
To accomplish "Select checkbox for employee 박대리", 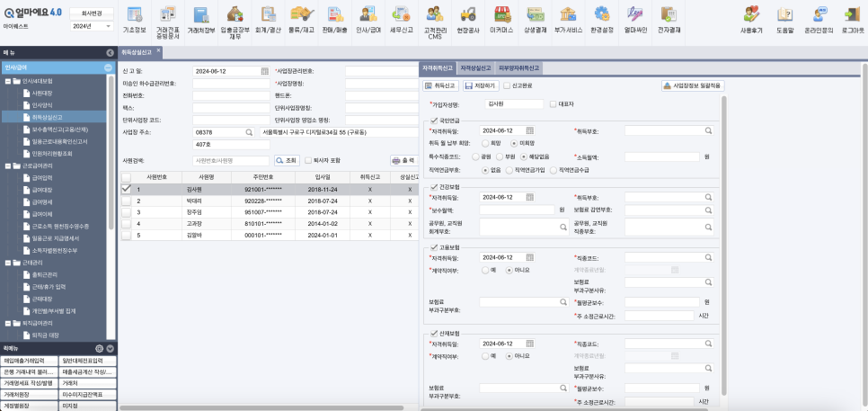I will [x=126, y=201].
